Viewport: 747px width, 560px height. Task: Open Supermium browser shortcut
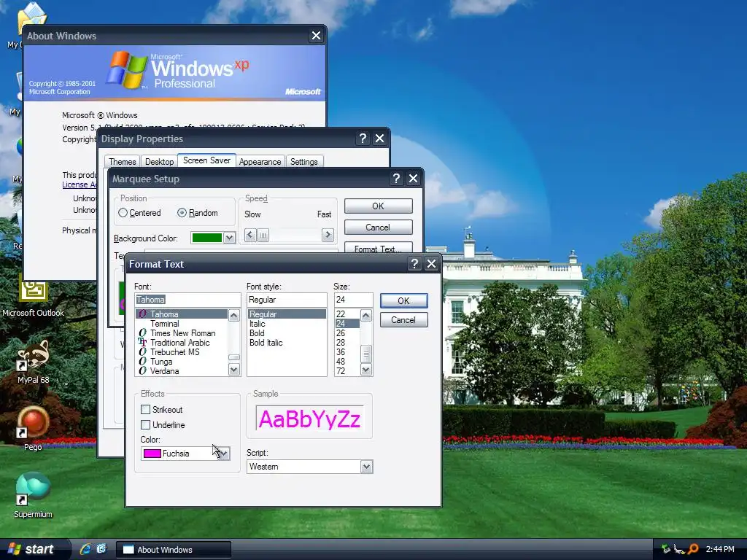point(33,495)
